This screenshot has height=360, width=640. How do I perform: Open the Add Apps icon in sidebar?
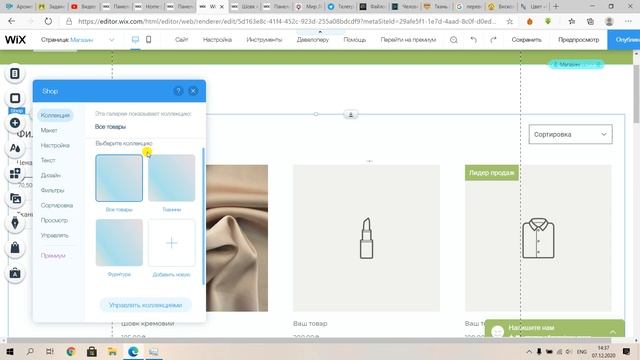15,173
